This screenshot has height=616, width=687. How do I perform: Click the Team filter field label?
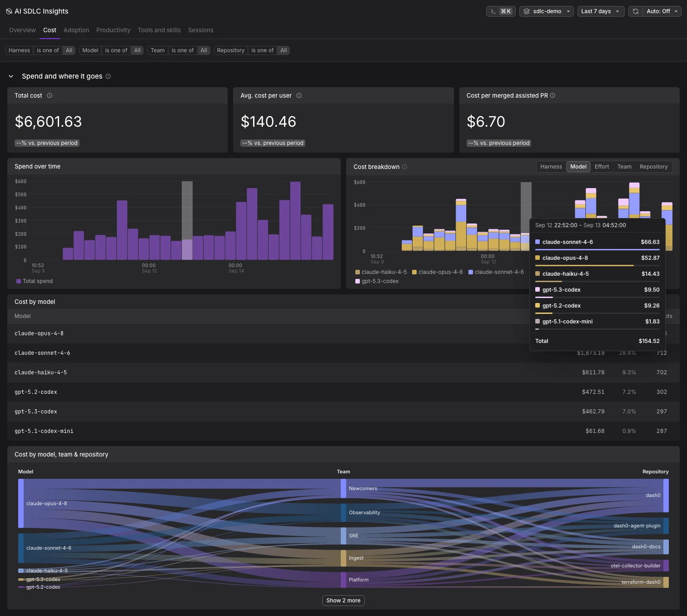[158, 50]
